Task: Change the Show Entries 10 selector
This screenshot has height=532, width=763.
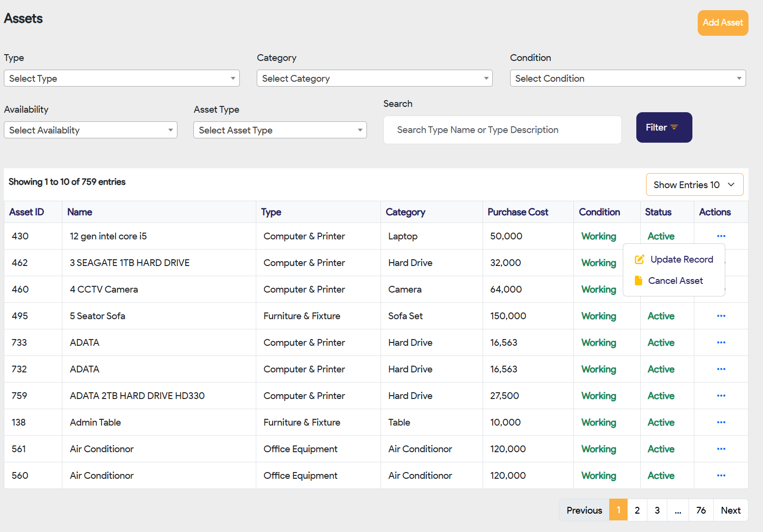Action: tap(694, 185)
